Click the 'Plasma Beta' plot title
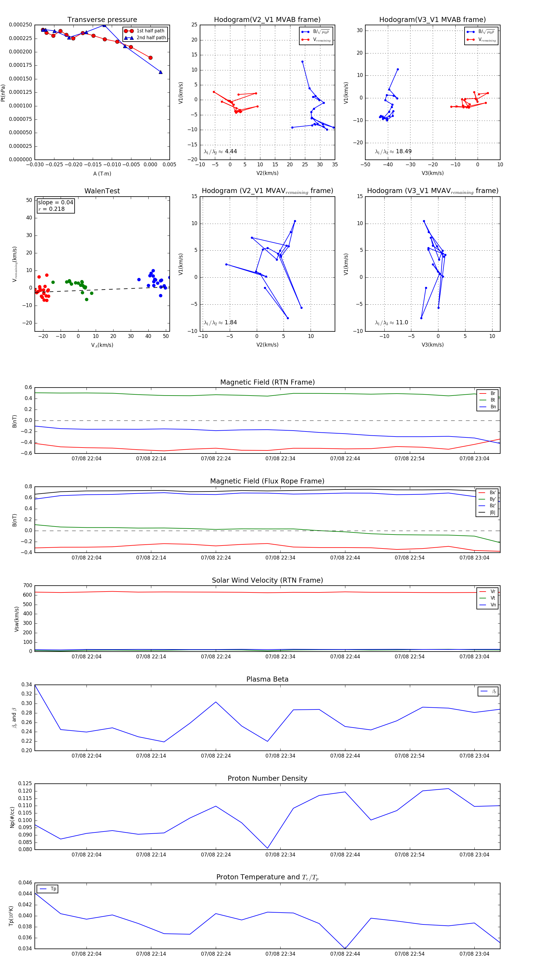 coord(267,679)
